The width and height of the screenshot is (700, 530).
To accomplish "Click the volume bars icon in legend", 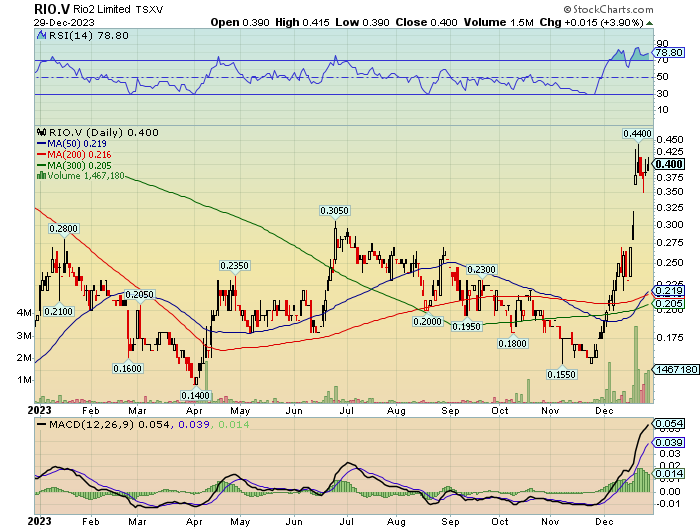I will coord(42,175).
